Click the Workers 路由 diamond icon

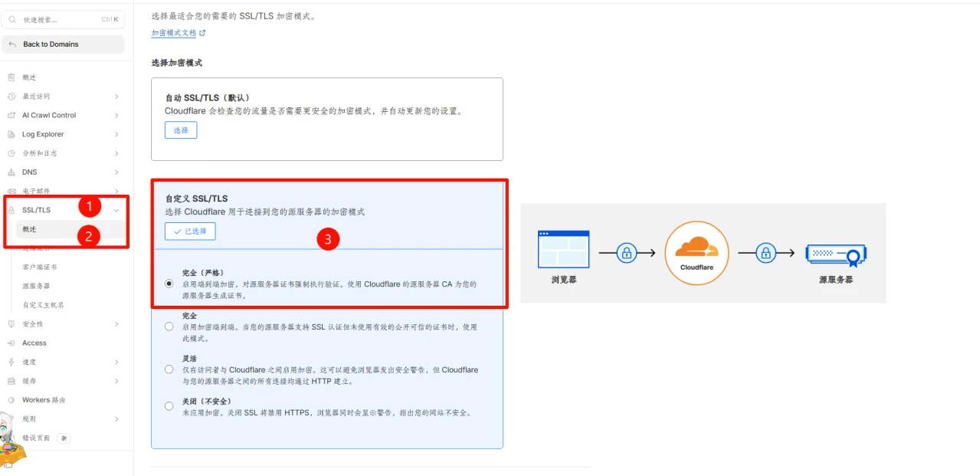(x=11, y=400)
